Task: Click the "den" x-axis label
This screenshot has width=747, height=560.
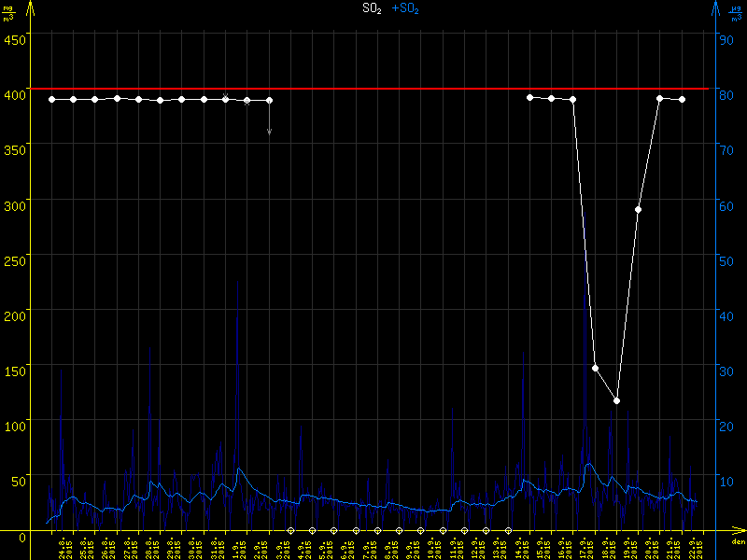Action: click(738, 541)
